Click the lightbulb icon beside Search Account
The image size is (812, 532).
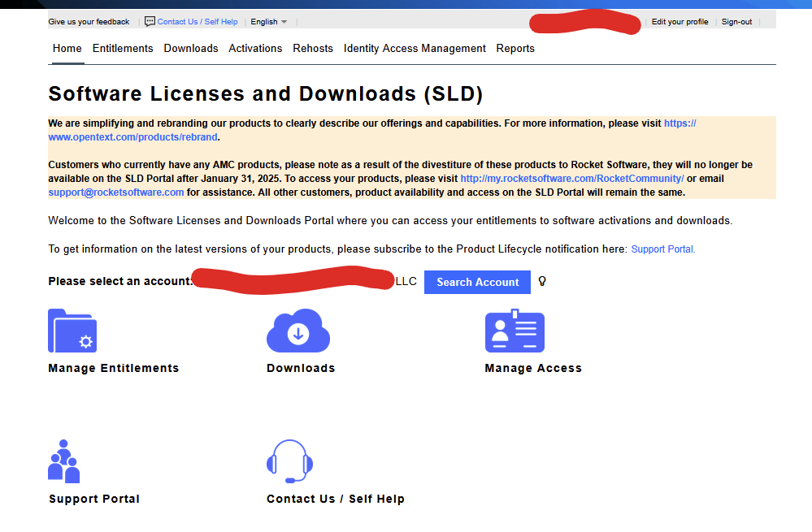click(541, 282)
